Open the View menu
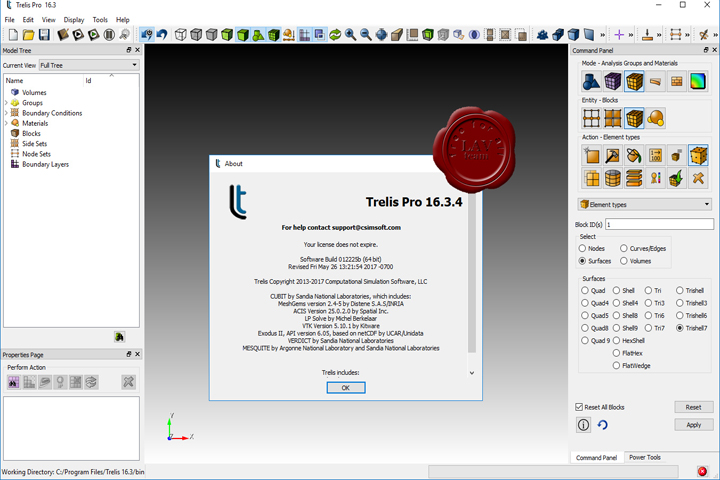720x480 pixels. click(x=48, y=20)
